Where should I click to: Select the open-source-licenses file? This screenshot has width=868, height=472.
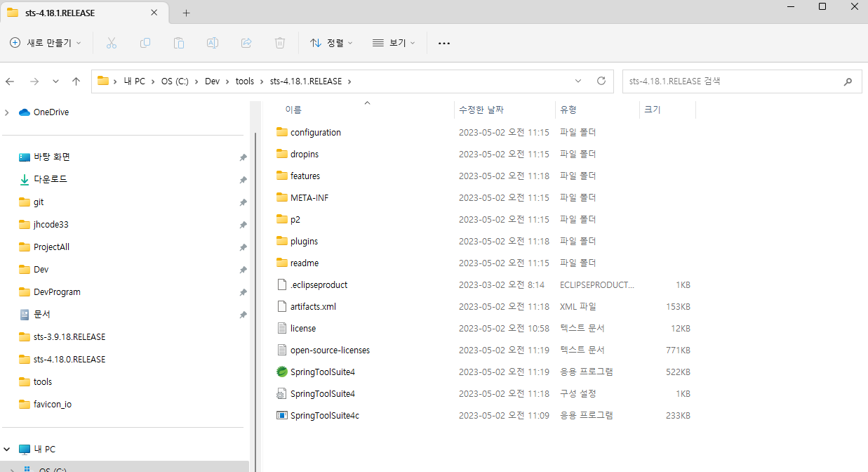(x=323, y=350)
